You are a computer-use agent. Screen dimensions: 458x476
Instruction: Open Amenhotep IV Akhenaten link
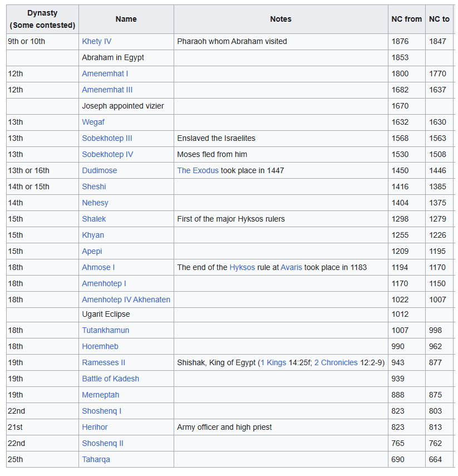point(126,300)
